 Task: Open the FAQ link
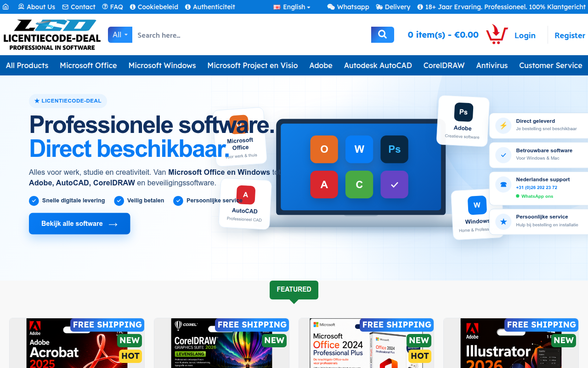coord(113,7)
